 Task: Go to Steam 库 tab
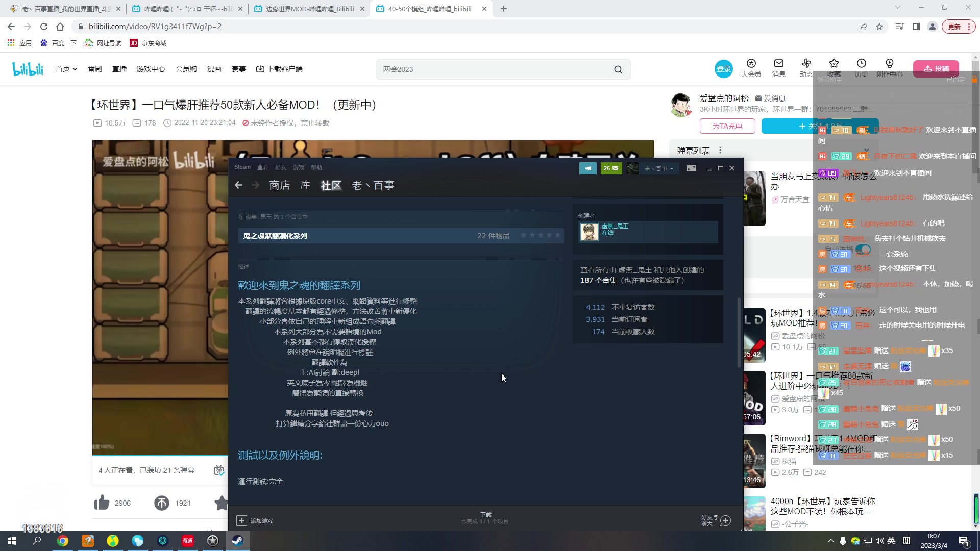[x=305, y=185]
